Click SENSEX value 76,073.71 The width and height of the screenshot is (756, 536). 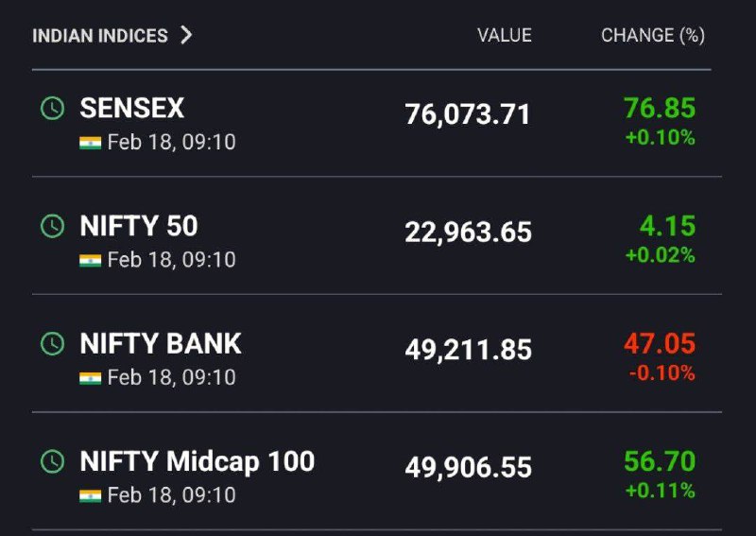[467, 114]
